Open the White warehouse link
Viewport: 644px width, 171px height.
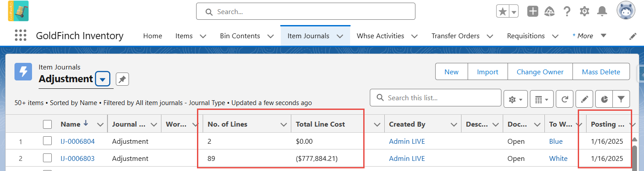pos(558,158)
